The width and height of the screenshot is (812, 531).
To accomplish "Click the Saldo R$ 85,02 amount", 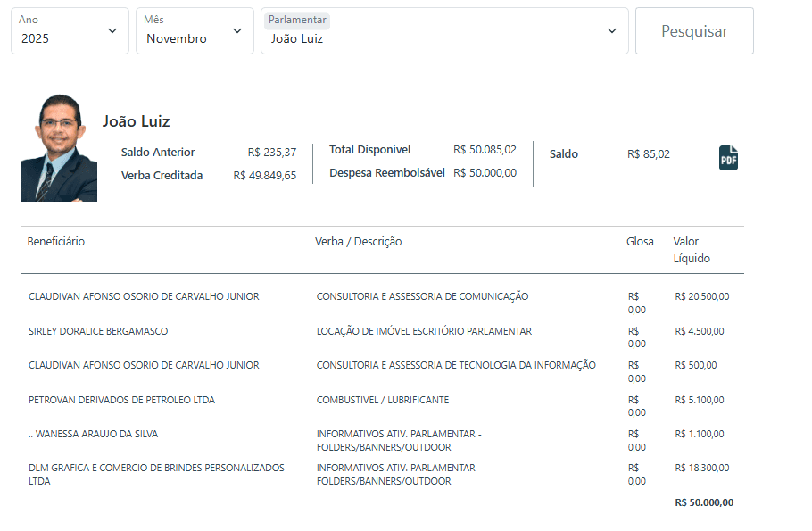I will (x=649, y=154).
